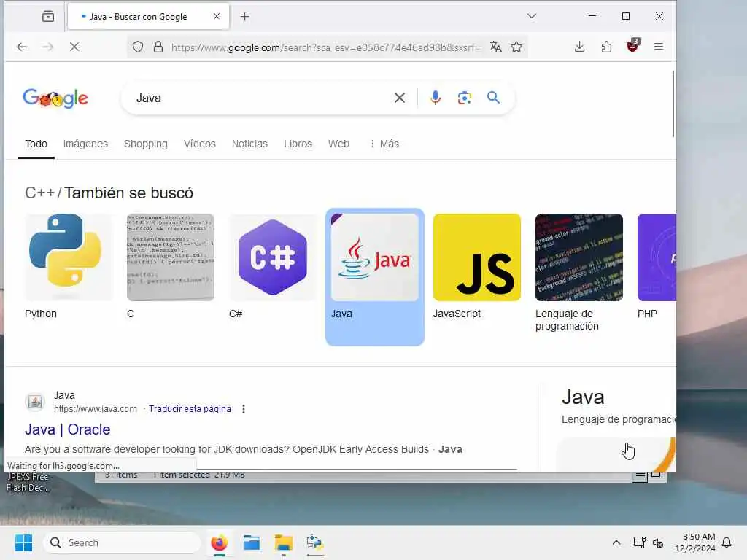Open the Windows Start menu
747x560 pixels.
[23, 542]
